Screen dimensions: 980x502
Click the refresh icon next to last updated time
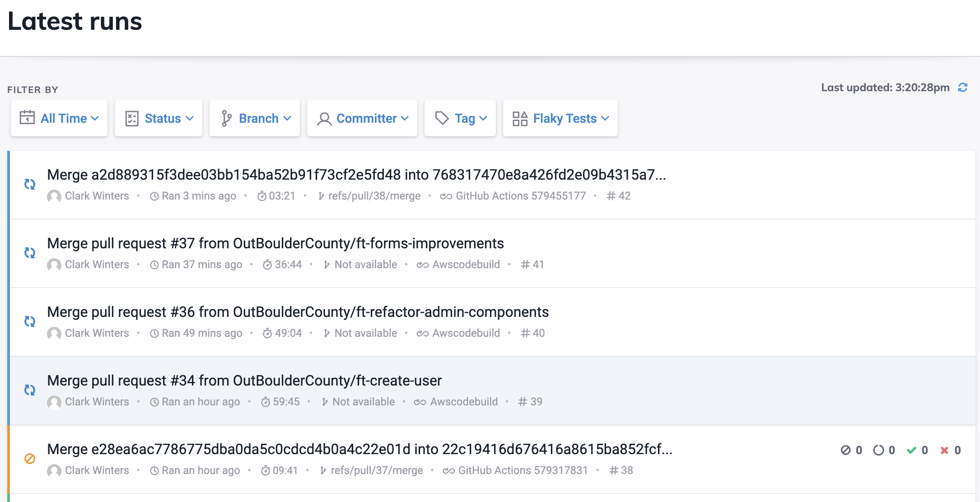(963, 87)
